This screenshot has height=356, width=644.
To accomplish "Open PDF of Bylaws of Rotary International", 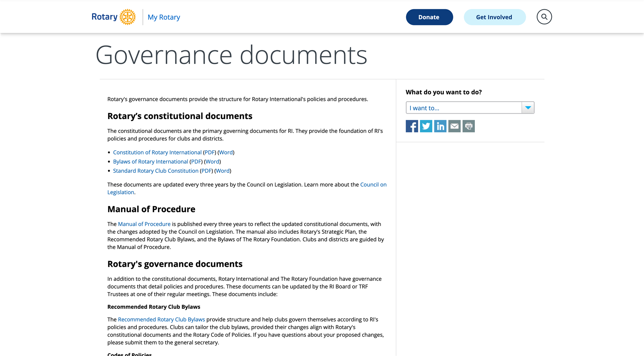I will coord(196,161).
